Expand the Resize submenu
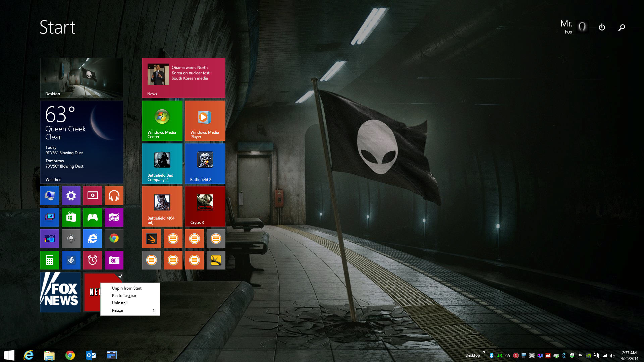The image size is (644, 362). pyautogui.click(x=130, y=310)
